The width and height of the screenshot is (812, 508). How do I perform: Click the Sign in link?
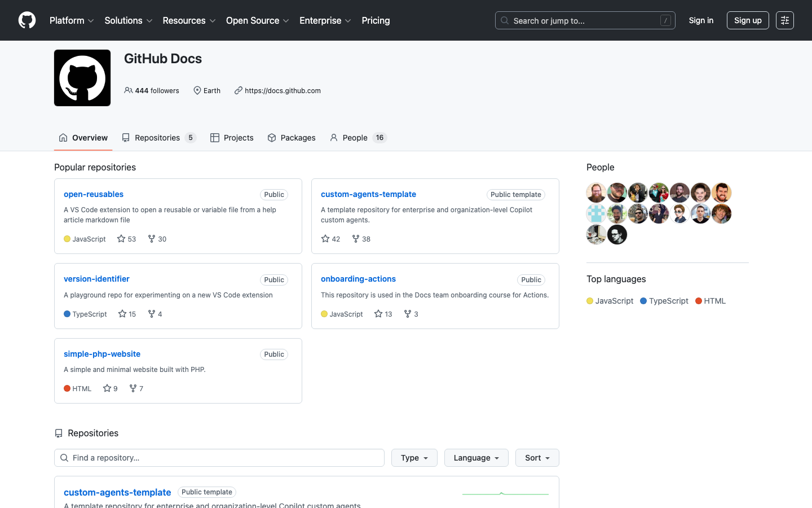tap(701, 20)
